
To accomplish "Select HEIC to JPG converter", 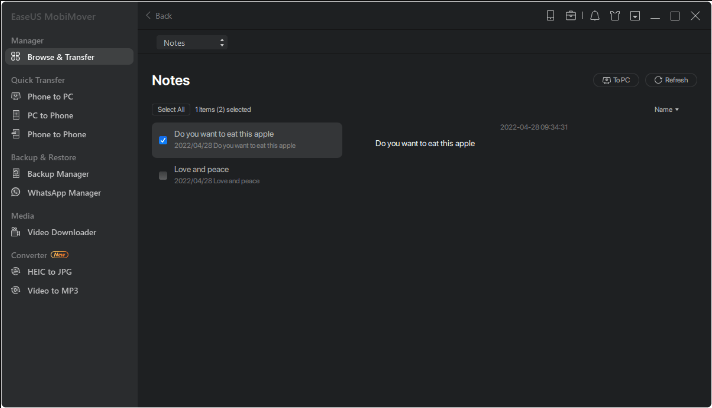I will point(49,272).
